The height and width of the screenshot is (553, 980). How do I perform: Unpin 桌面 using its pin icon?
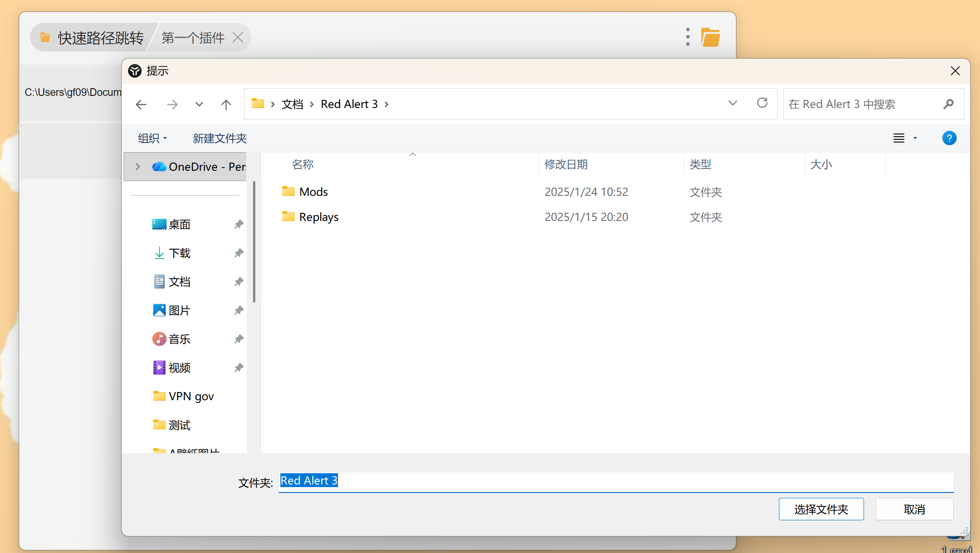(x=239, y=224)
